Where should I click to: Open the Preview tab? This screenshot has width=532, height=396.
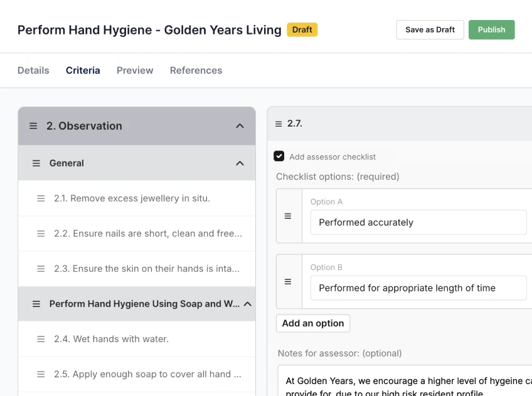coord(135,70)
